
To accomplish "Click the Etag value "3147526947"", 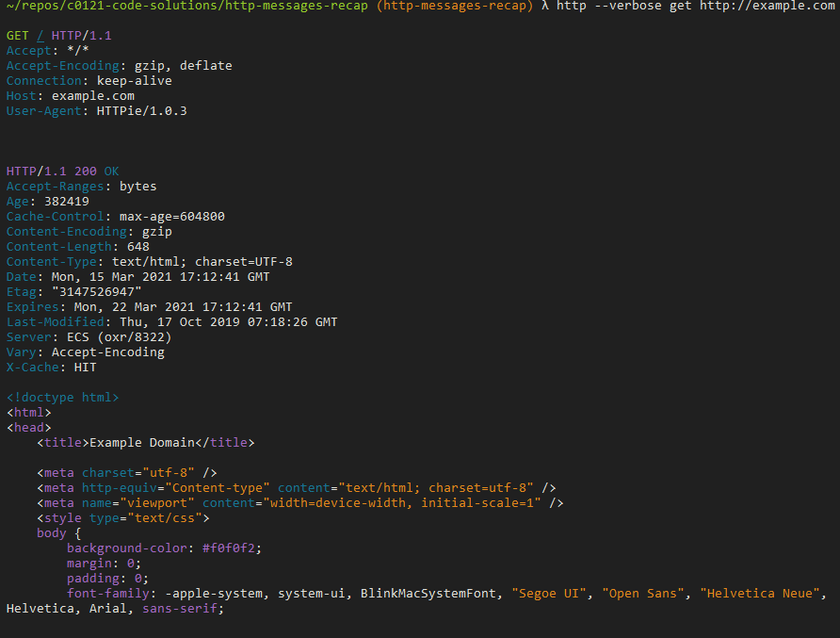I will (96, 292).
